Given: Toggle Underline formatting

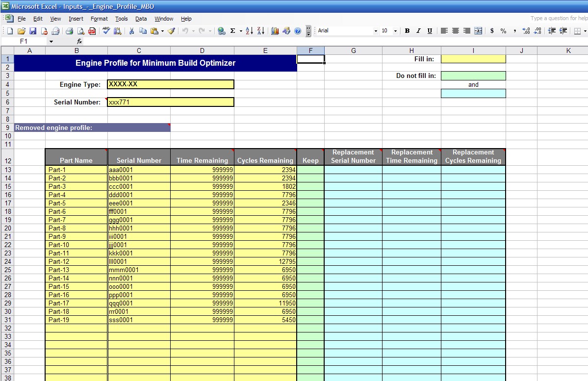Looking at the screenshot, I should 430,31.
